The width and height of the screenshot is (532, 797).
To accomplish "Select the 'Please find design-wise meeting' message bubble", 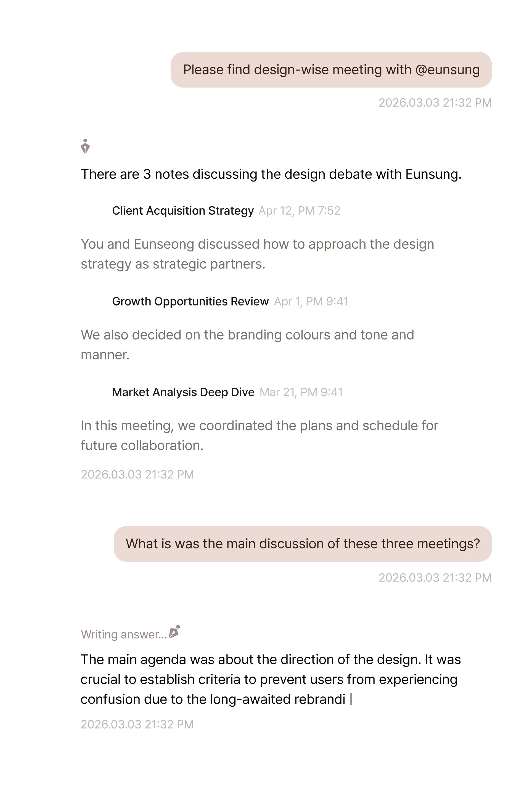I will click(x=331, y=70).
